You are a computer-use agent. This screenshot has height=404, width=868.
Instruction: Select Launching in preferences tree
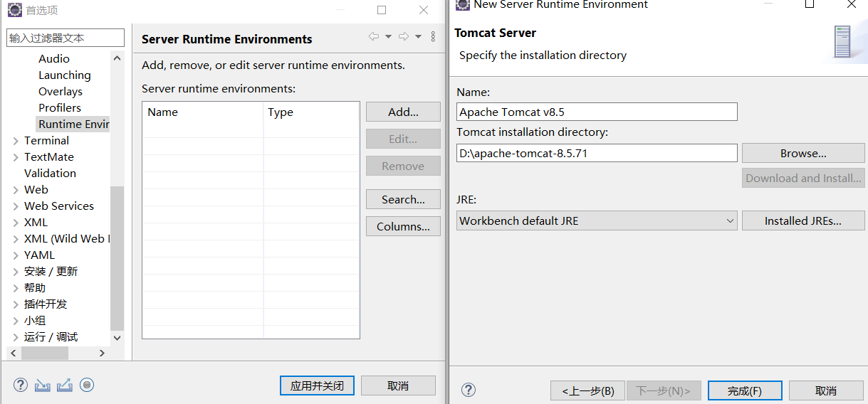(x=65, y=75)
